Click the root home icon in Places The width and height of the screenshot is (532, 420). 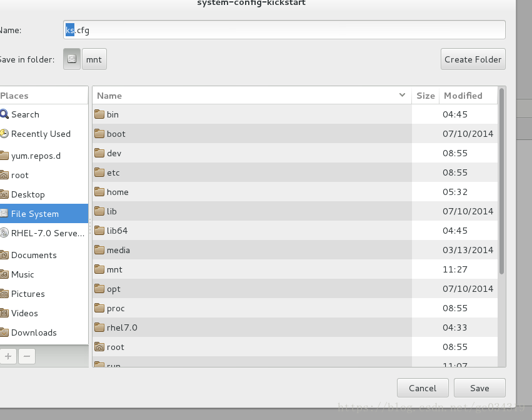click(4, 175)
